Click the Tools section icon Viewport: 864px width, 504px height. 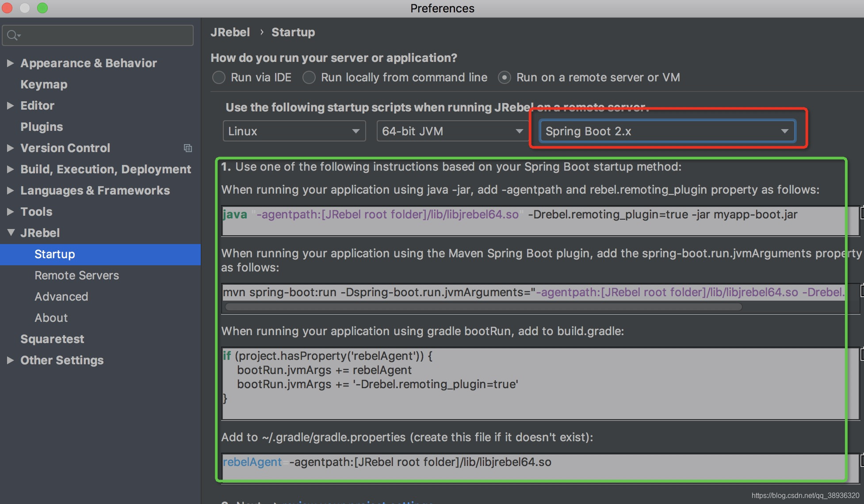click(x=10, y=212)
